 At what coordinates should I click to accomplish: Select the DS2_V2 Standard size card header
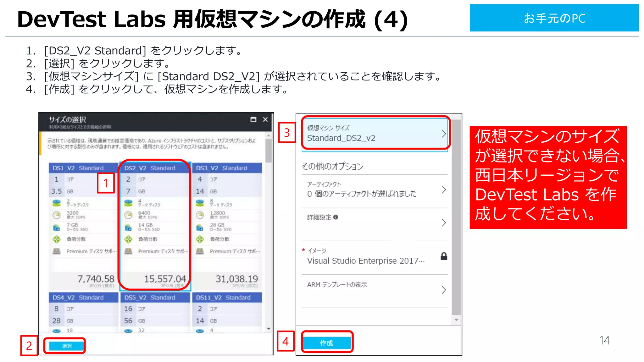coord(155,168)
